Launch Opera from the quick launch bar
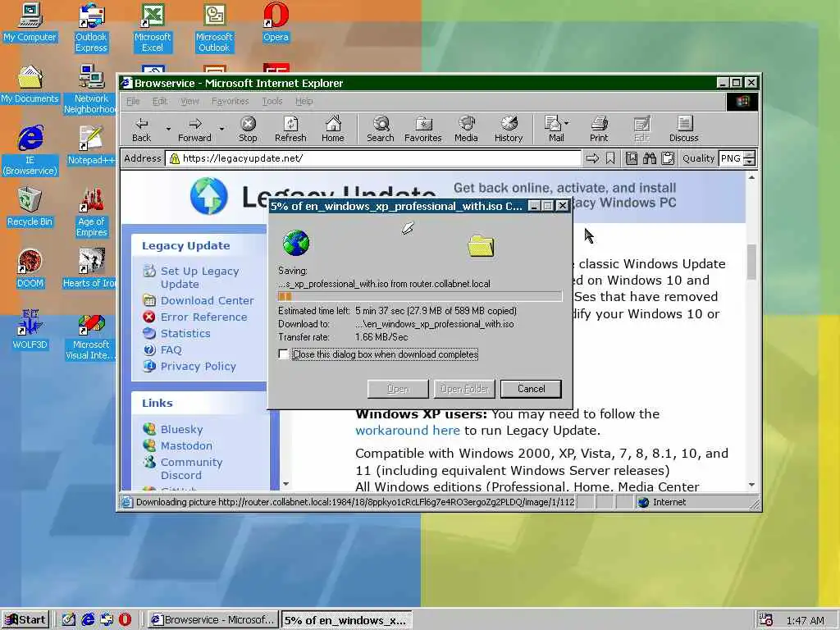 pyautogui.click(x=125, y=619)
